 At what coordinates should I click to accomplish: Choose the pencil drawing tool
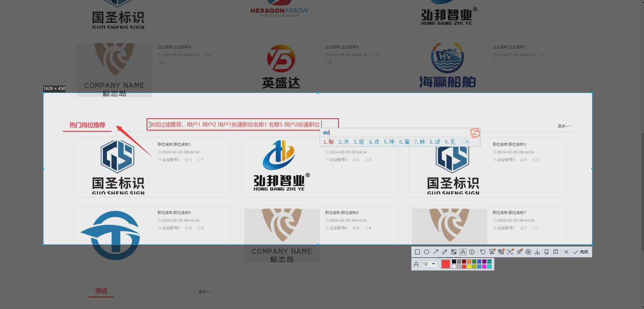[445, 252]
